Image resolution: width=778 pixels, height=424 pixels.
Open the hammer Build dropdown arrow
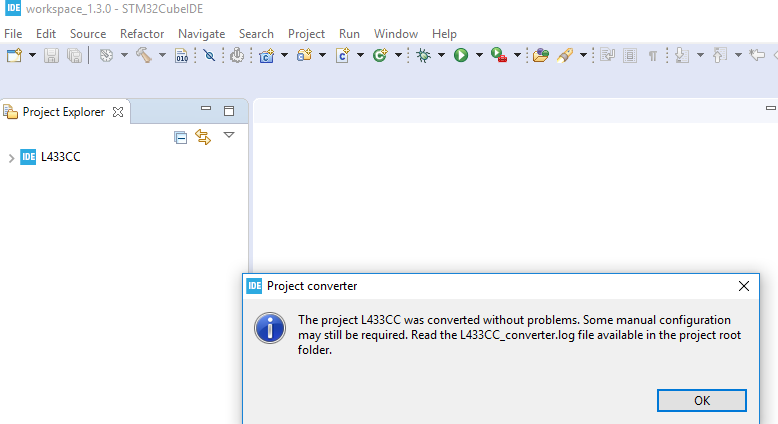[x=162, y=55]
